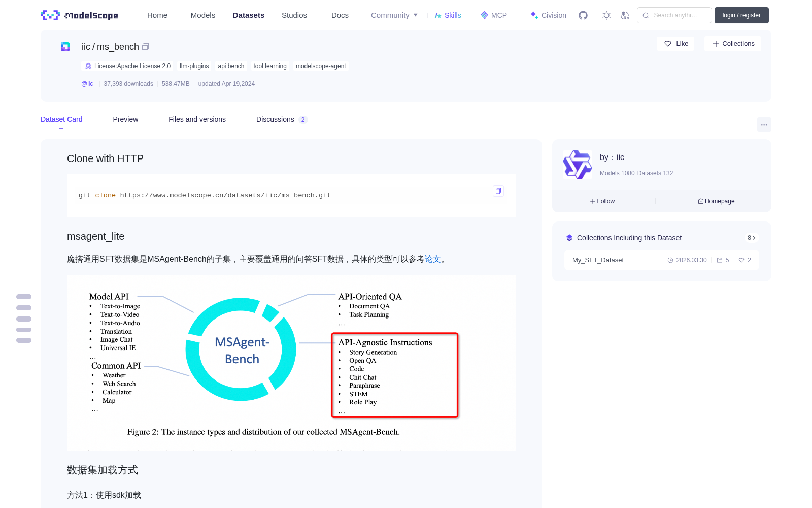
Task: Open iic Homepage link
Action: 717,201
